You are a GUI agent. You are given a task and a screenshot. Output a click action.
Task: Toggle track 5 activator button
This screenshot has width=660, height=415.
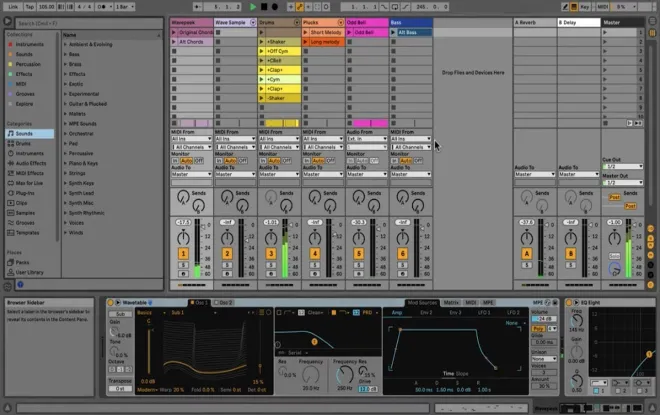click(359, 253)
